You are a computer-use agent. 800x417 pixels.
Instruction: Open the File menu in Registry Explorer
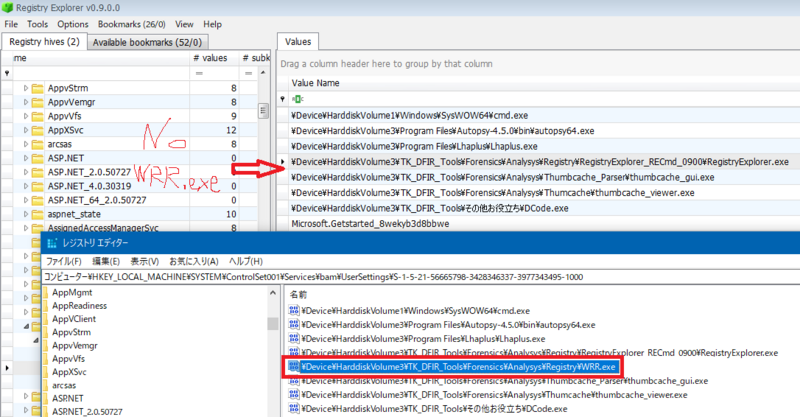pos(11,24)
